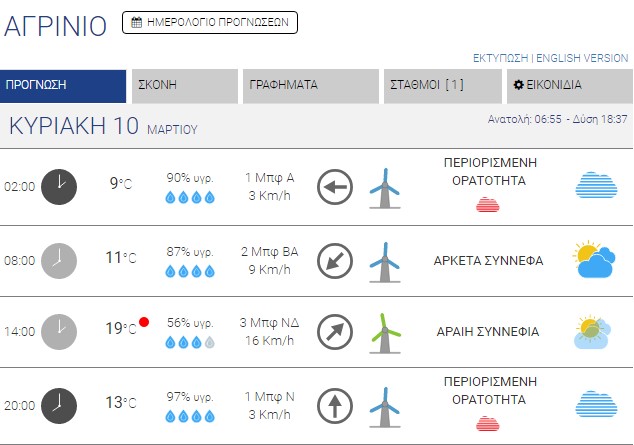Click the north wind arrow at 20:00
The image size is (634, 445).
(x=334, y=405)
